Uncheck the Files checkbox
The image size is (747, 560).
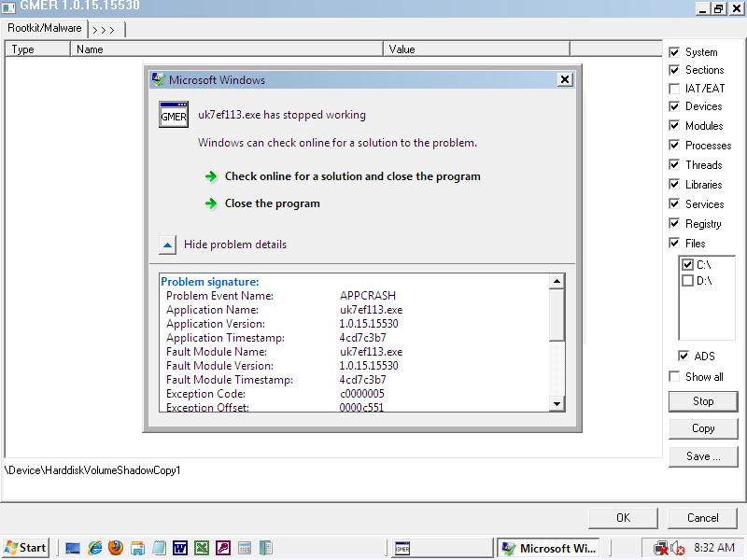(x=674, y=243)
